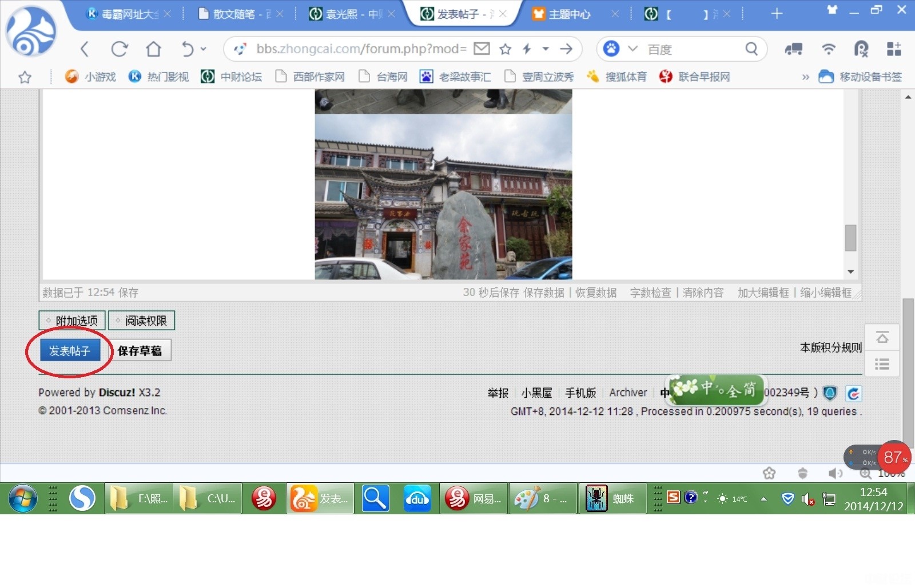Expand the 阅读权限 section
This screenshot has width=915, height=588.
click(x=141, y=321)
